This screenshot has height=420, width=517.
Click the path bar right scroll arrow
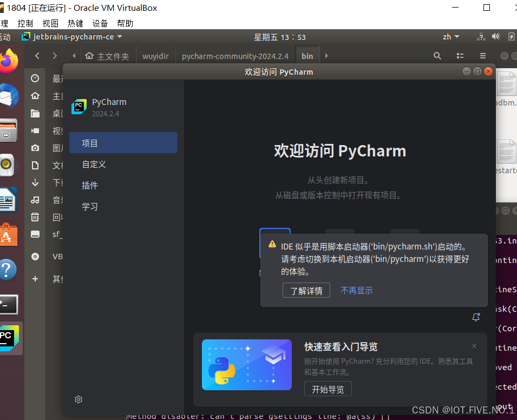coord(326,56)
